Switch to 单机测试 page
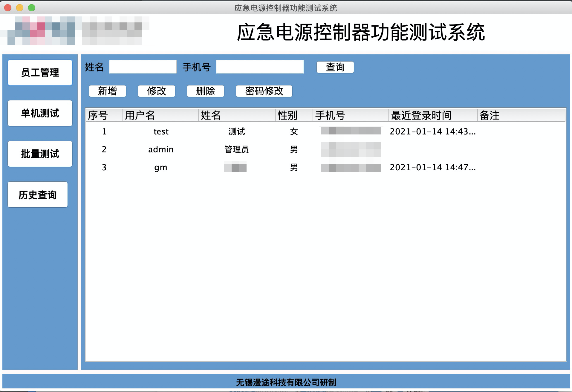The image size is (572, 392). (40, 113)
